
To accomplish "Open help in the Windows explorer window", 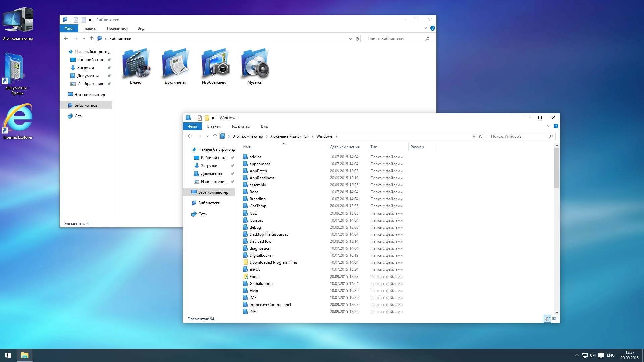I will [x=556, y=126].
